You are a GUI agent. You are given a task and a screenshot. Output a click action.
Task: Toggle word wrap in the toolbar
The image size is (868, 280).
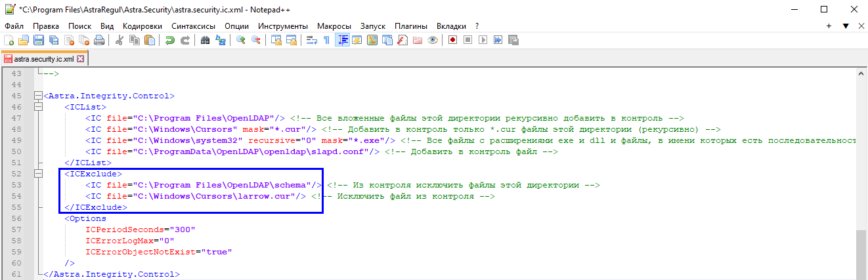click(311, 40)
